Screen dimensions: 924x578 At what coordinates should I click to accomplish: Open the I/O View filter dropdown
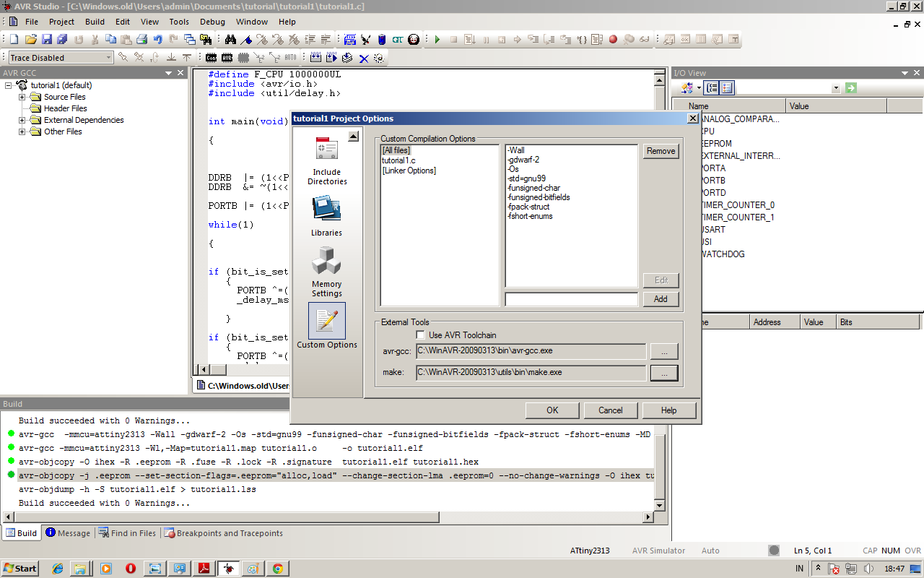pyautogui.click(x=836, y=87)
